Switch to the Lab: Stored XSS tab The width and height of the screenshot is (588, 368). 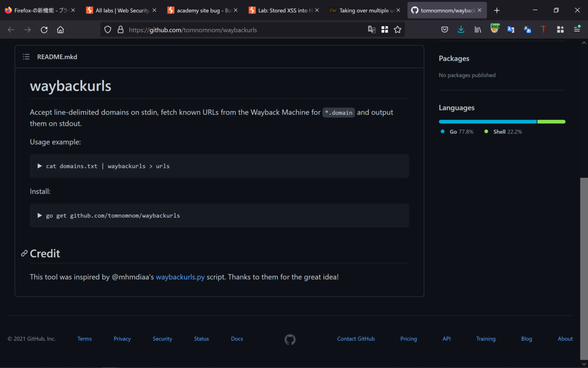tap(285, 10)
